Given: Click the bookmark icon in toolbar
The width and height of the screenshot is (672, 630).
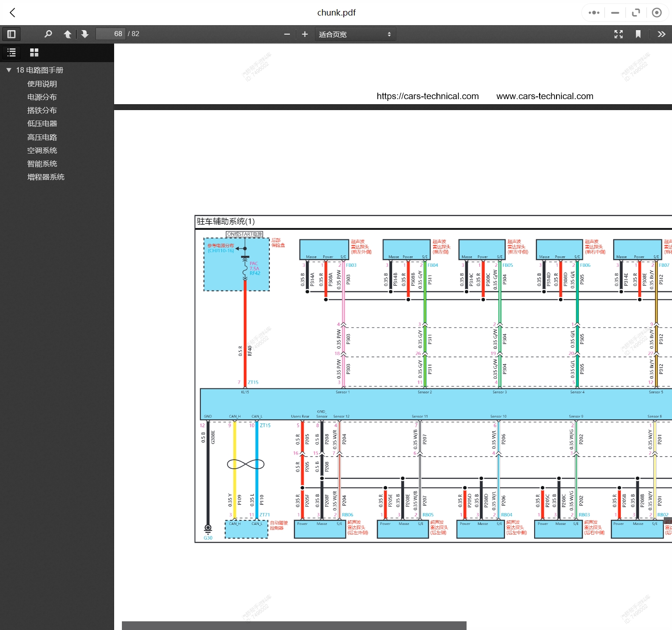Looking at the screenshot, I should (638, 34).
